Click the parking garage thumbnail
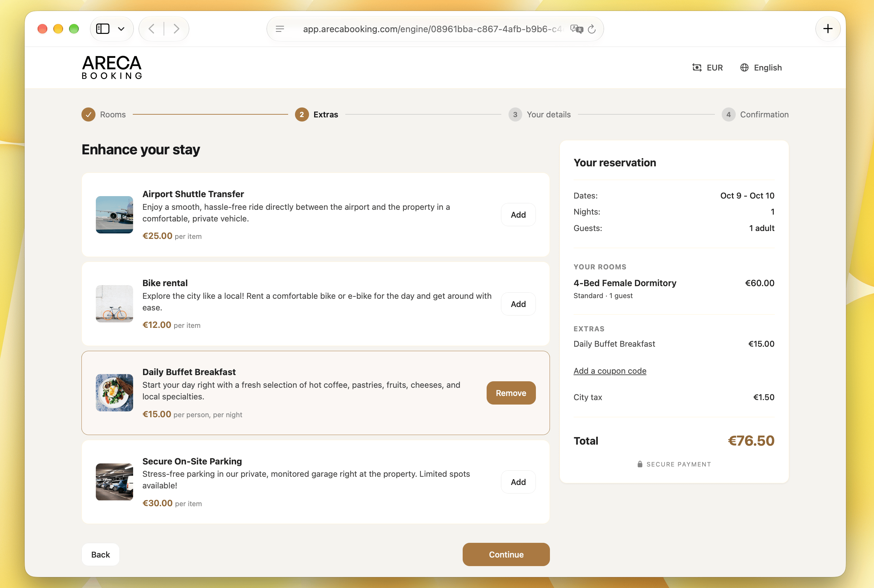The image size is (874, 588). [114, 482]
